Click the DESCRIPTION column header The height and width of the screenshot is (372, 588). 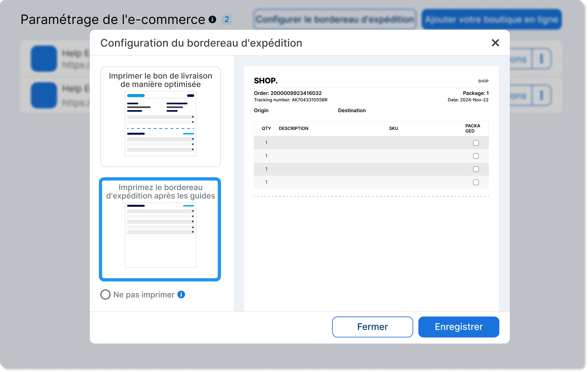[x=294, y=129]
